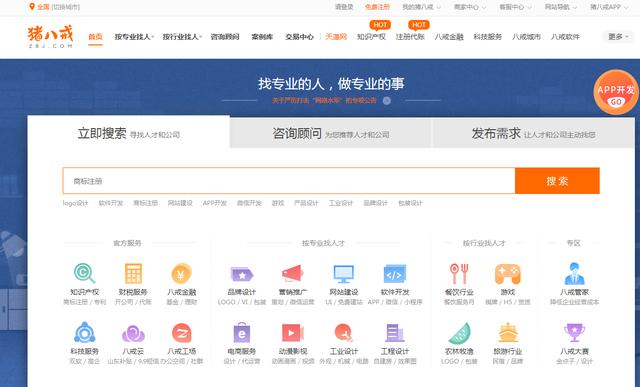Screen dimensions: 640x387
Task: Dismiss the announcement with its round close icon
Action: pos(387,100)
